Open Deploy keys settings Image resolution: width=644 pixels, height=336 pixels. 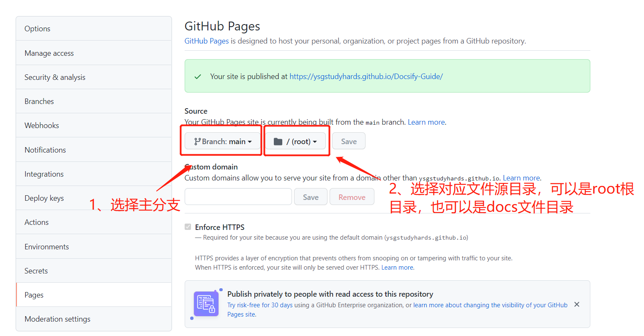point(94,198)
